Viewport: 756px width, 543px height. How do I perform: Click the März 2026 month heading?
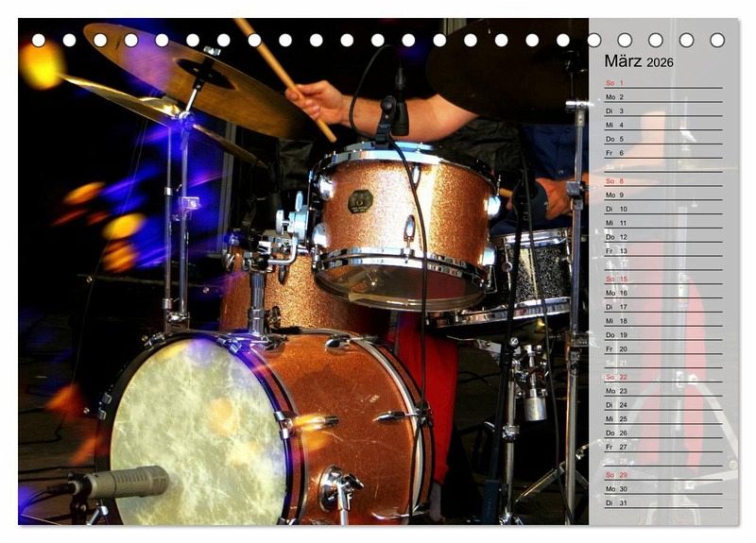pyautogui.click(x=639, y=61)
